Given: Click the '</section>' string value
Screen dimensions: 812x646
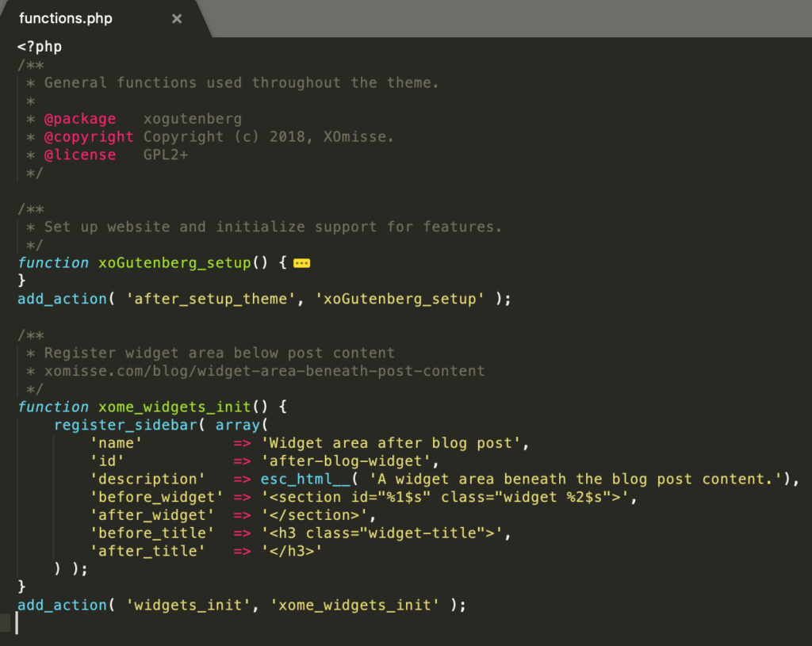Looking at the screenshot, I should [314, 515].
